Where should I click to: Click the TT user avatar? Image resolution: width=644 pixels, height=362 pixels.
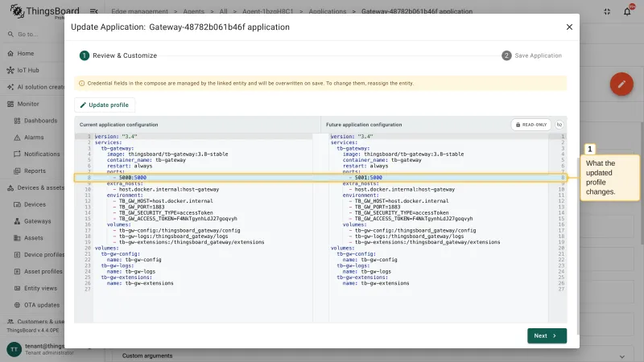[14, 349]
